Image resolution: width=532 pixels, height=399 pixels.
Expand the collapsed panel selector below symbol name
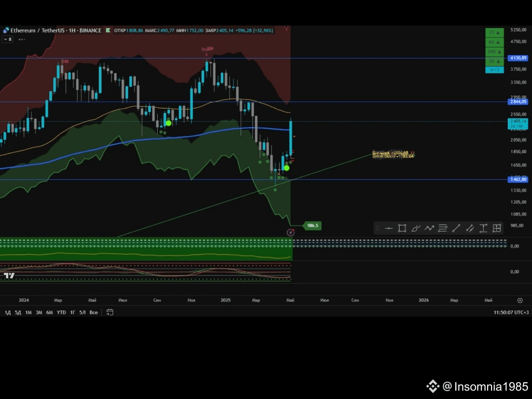7,39
